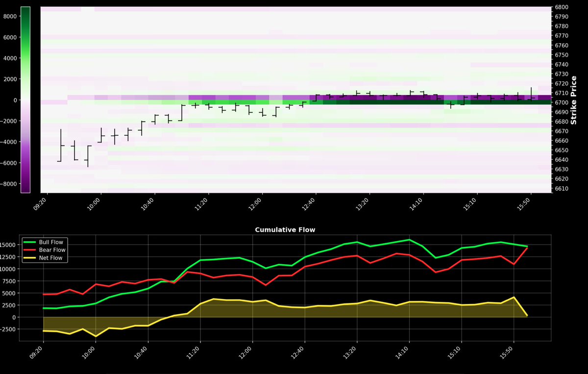Click the 6610 strike label at bottom right

point(562,188)
